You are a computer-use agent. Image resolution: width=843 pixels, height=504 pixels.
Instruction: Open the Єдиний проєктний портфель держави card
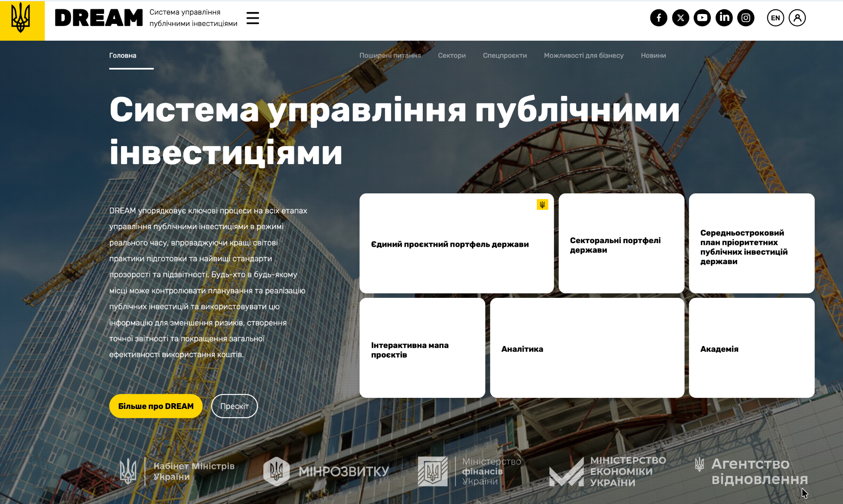(x=456, y=244)
